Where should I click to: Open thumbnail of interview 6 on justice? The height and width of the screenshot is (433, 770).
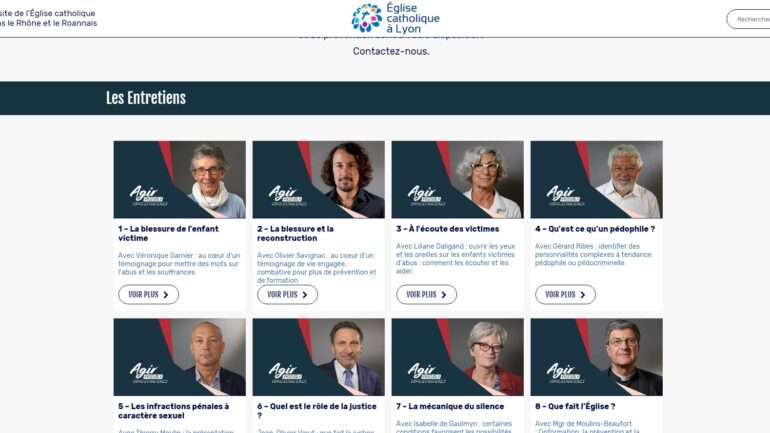319,357
